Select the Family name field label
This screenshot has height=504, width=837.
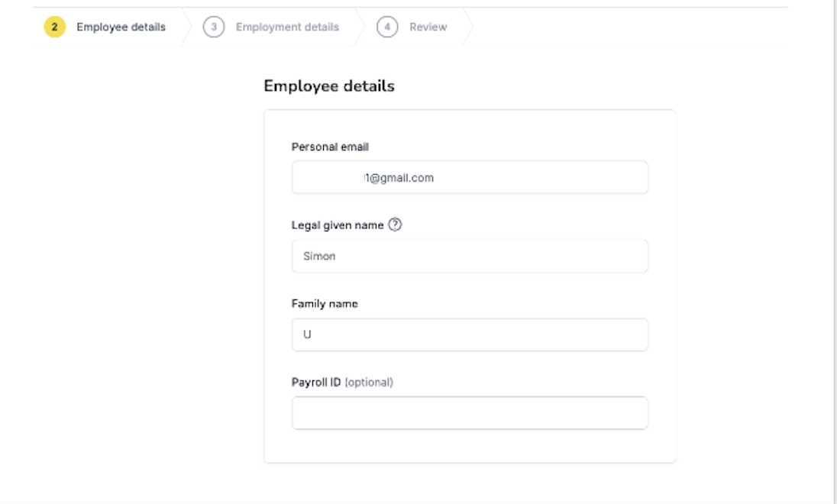point(325,304)
